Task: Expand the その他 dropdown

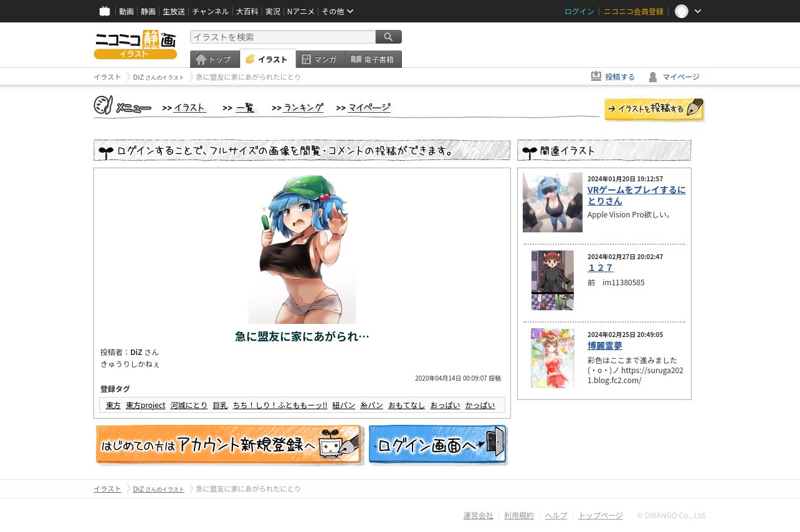Action: (x=337, y=11)
